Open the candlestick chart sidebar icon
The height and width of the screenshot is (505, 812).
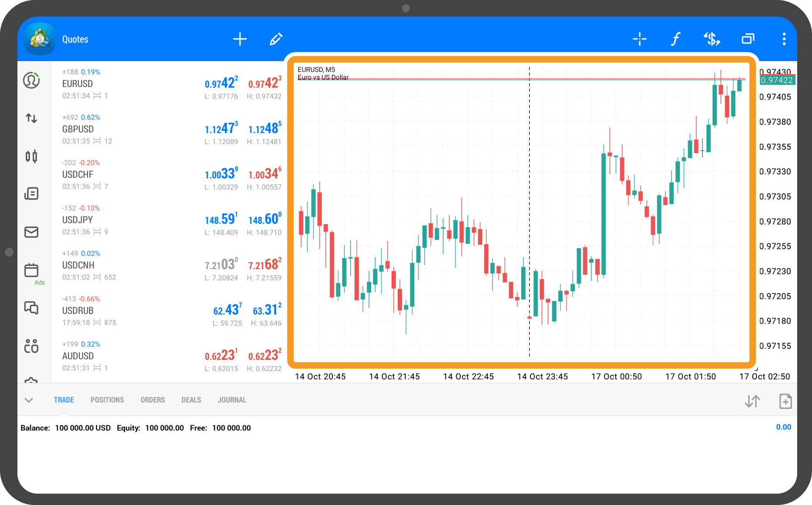click(31, 156)
